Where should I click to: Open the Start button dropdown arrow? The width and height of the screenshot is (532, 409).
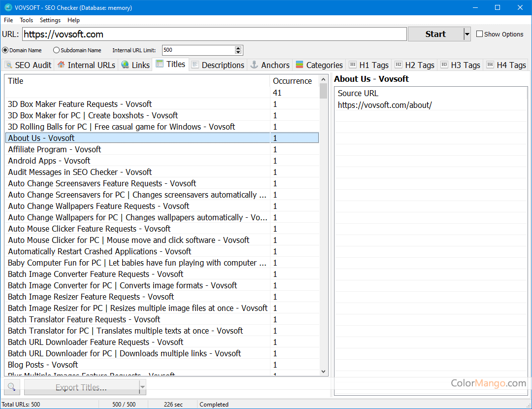click(x=467, y=34)
